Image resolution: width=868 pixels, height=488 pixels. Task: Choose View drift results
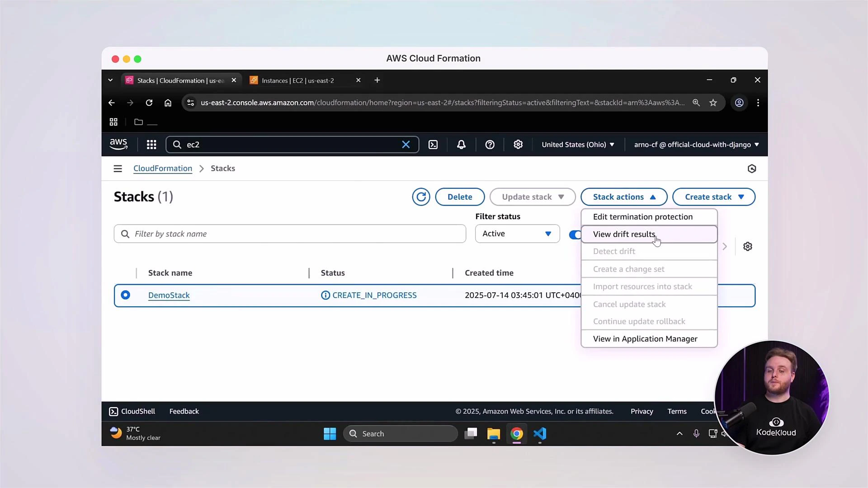[x=649, y=234]
